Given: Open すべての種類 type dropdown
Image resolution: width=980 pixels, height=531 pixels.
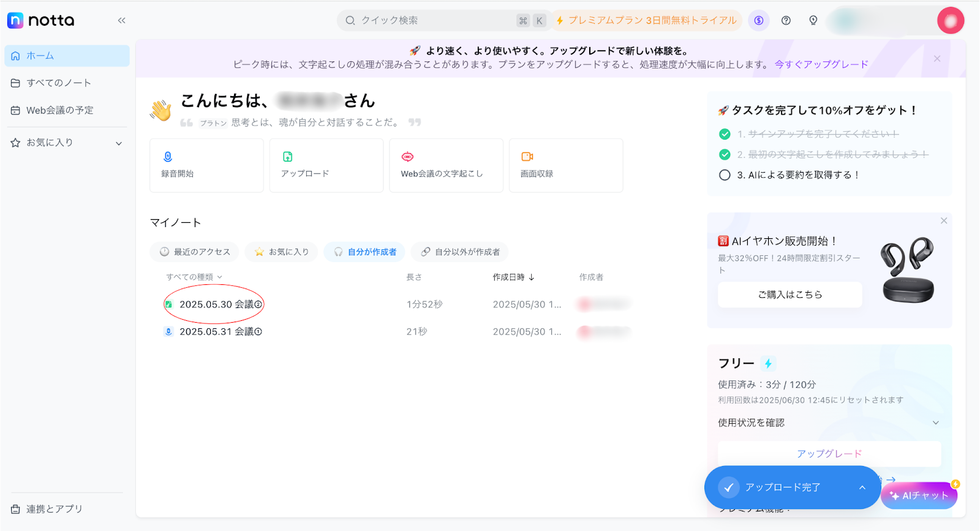Looking at the screenshot, I should pyautogui.click(x=194, y=277).
